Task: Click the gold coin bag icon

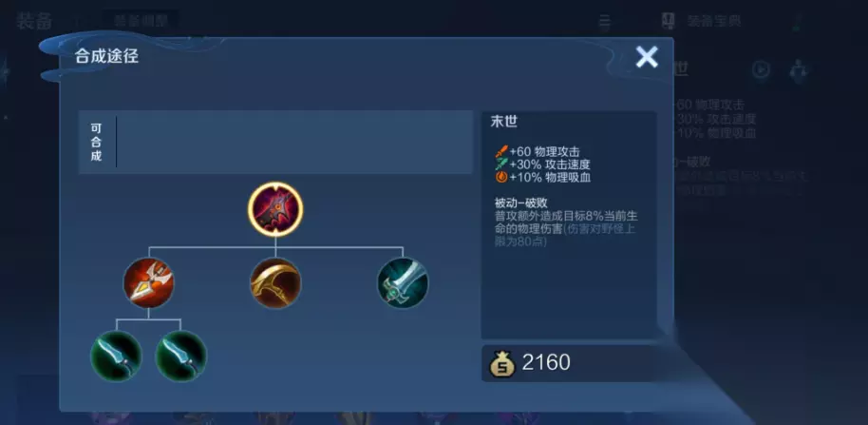Action: (x=502, y=363)
